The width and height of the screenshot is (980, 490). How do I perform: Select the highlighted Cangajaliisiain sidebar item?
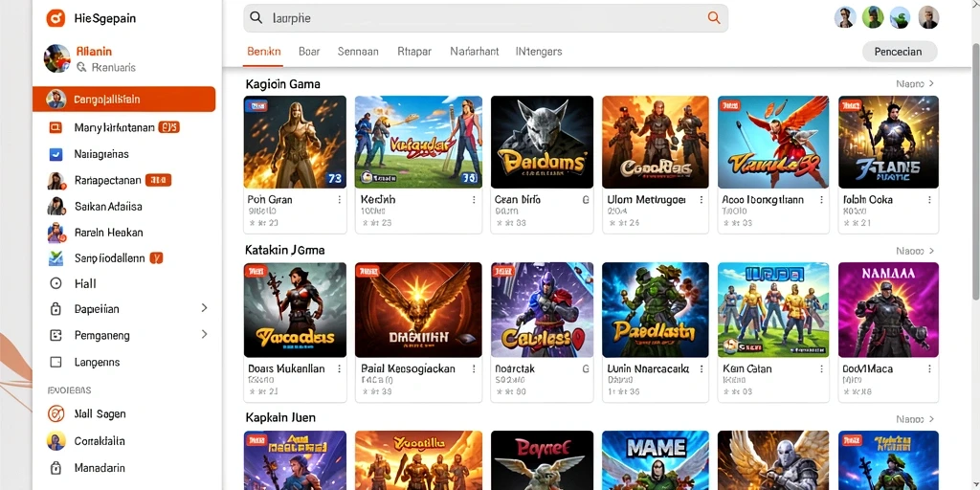124,100
